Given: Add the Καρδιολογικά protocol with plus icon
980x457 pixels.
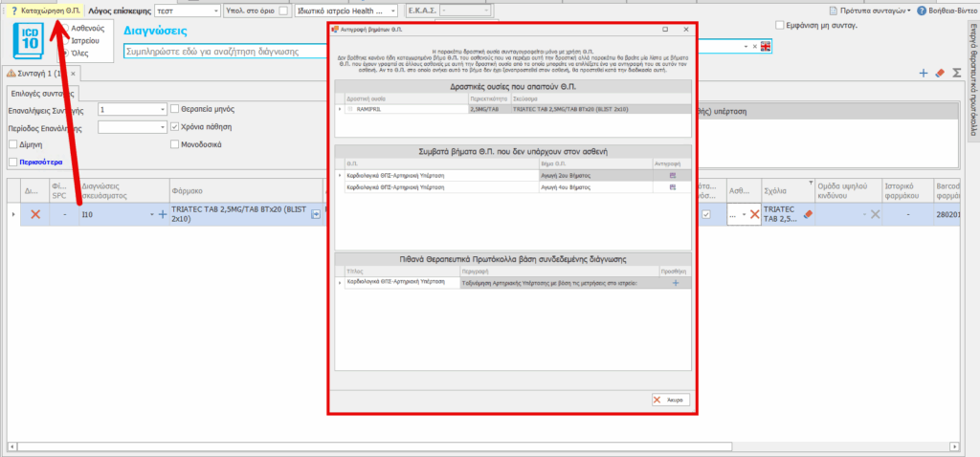Looking at the screenshot, I should click(x=676, y=283).
